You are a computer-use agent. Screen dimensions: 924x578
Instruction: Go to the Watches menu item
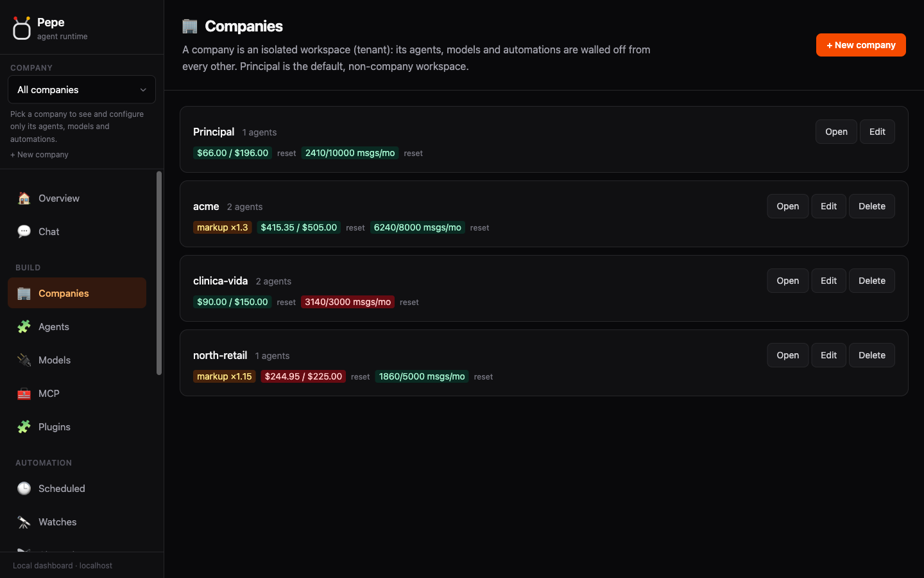pyautogui.click(x=77, y=522)
